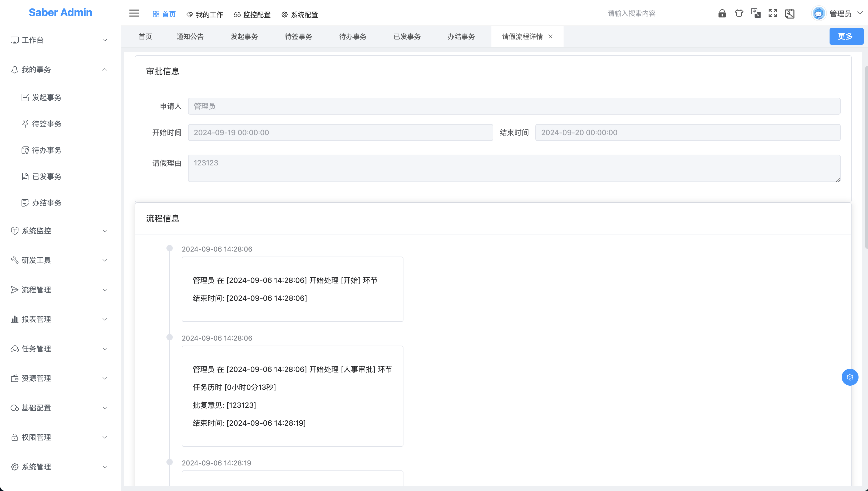
Task: Expand the 系统监控 menu chevron
Action: point(105,231)
